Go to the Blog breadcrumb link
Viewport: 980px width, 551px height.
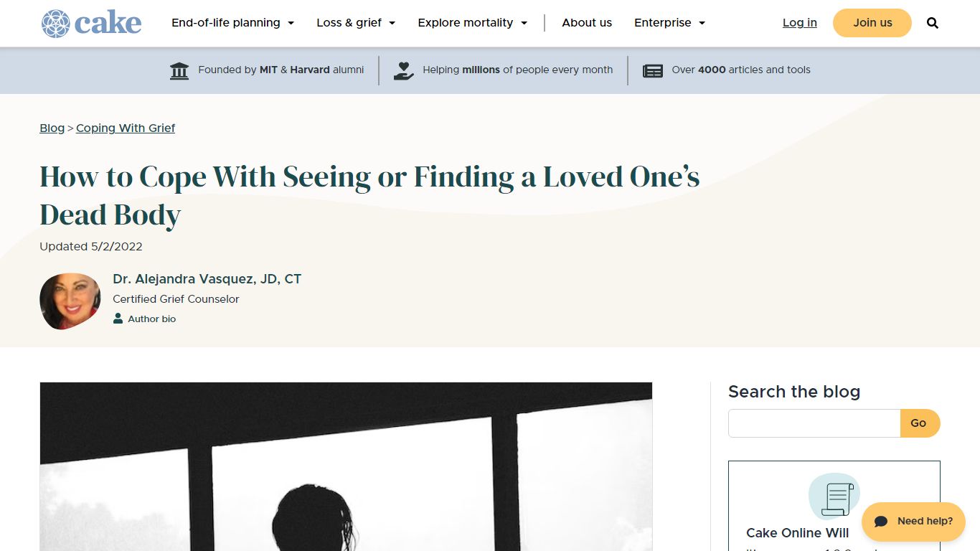pos(52,128)
